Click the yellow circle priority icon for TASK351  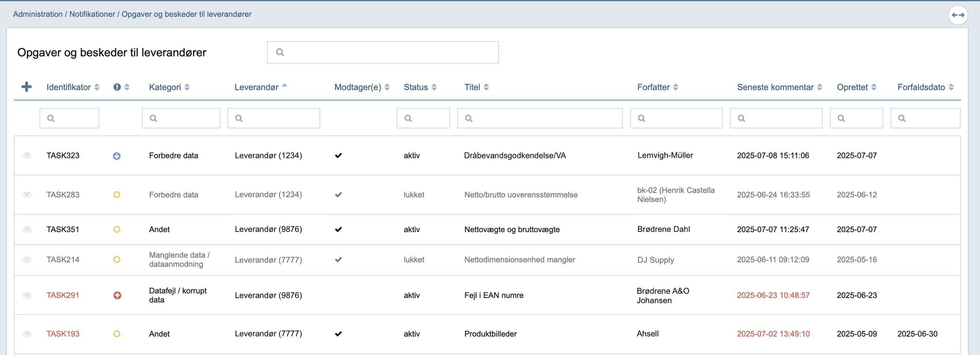coord(117,229)
